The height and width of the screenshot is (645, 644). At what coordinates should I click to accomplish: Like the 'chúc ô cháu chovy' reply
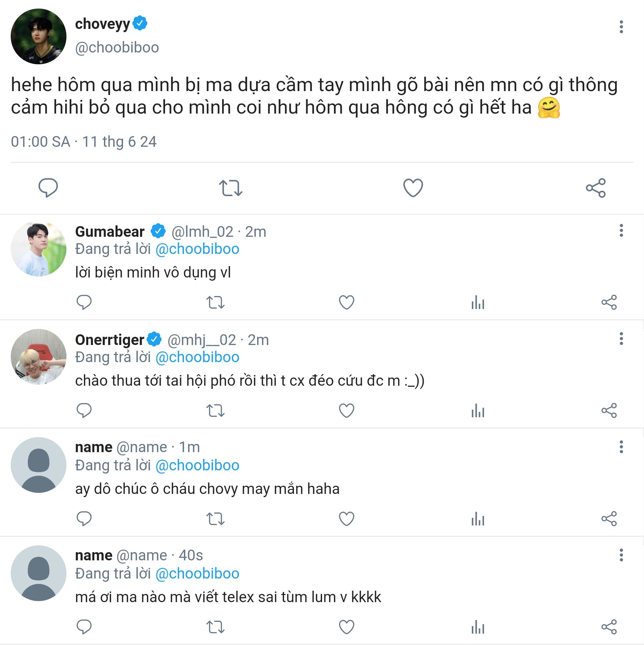point(346,519)
